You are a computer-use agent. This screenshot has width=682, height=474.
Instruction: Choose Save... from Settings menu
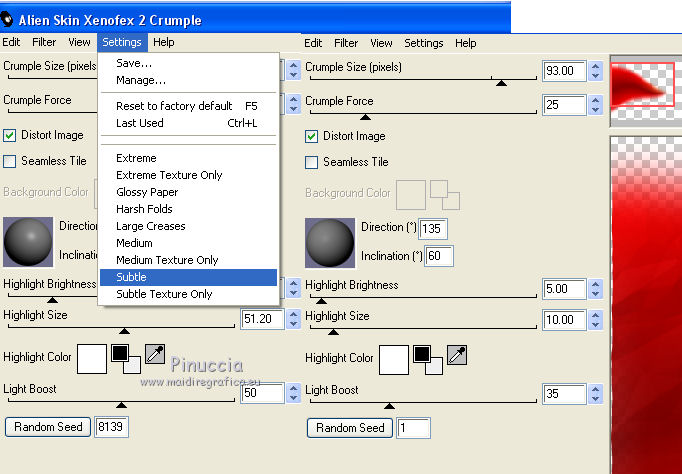point(188,63)
